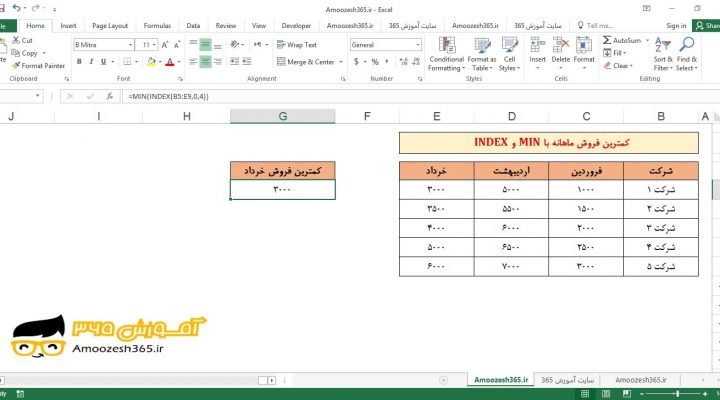Image resolution: width=720 pixels, height=400 pixels.
Task: Click Increase Indent icon
Action: click(x=247, y=62)
